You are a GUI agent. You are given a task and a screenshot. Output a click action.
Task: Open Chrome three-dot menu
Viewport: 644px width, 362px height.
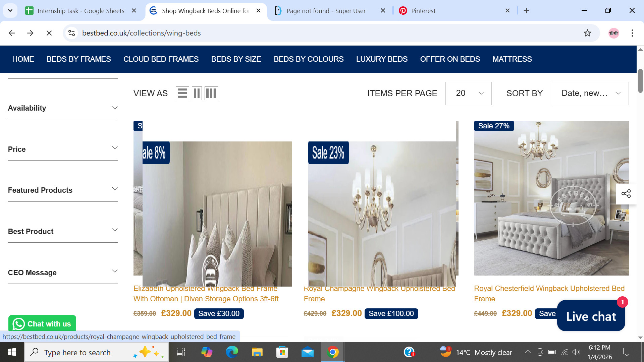coord(632,33)
